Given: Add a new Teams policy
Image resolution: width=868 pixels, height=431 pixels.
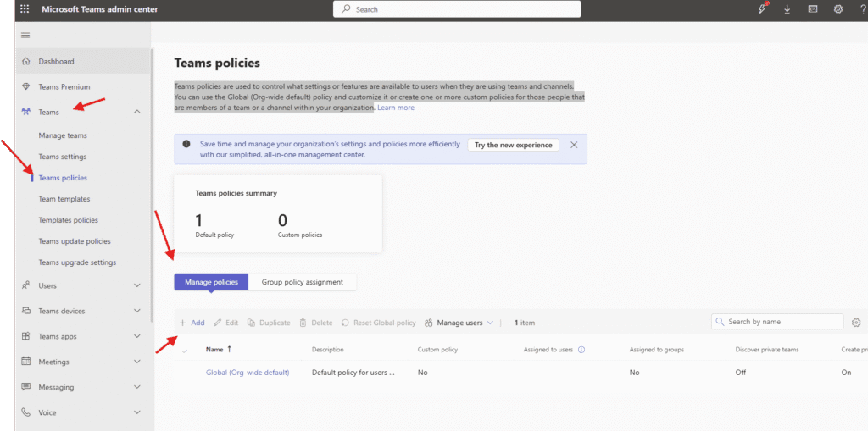Looking at the screenshot, I should [x=192, y=323].
